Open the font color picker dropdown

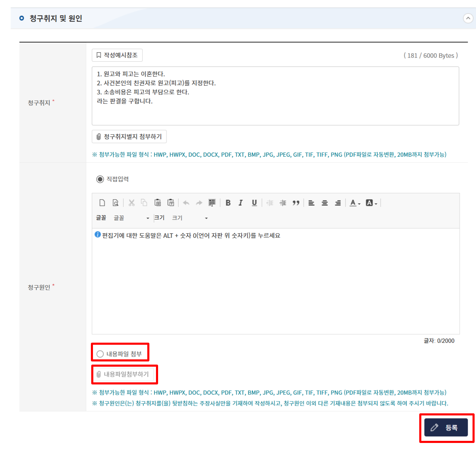click(355, 203)
